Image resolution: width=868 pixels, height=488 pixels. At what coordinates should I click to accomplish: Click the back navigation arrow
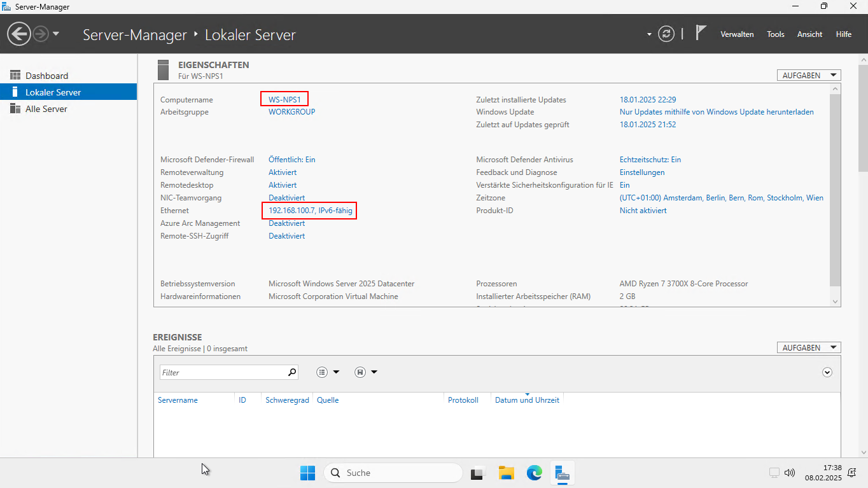[x=19, y=34]
